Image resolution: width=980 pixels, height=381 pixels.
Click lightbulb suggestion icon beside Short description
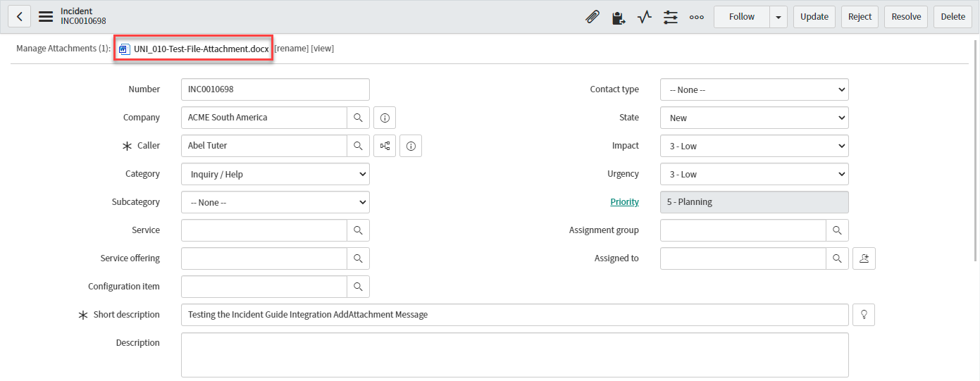(x=864, y=315)
